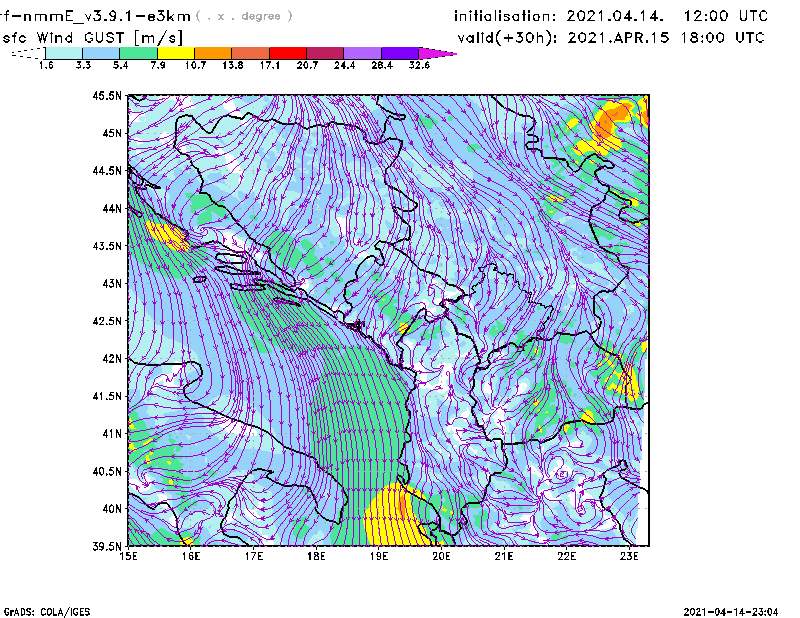Select the yellow legend swatch after 7.9
The width and height of the screenshot is (800, 618).
tap(176, 53)
